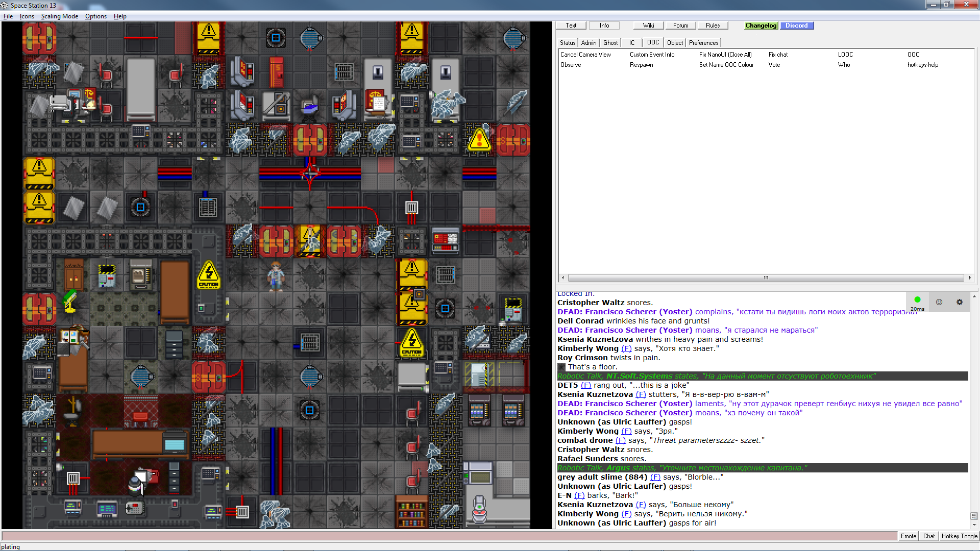The width and height of the screenshot is (980, 551).
Task: Toggle hotkey mode with Hotkey Toggle
Action: 959,536
